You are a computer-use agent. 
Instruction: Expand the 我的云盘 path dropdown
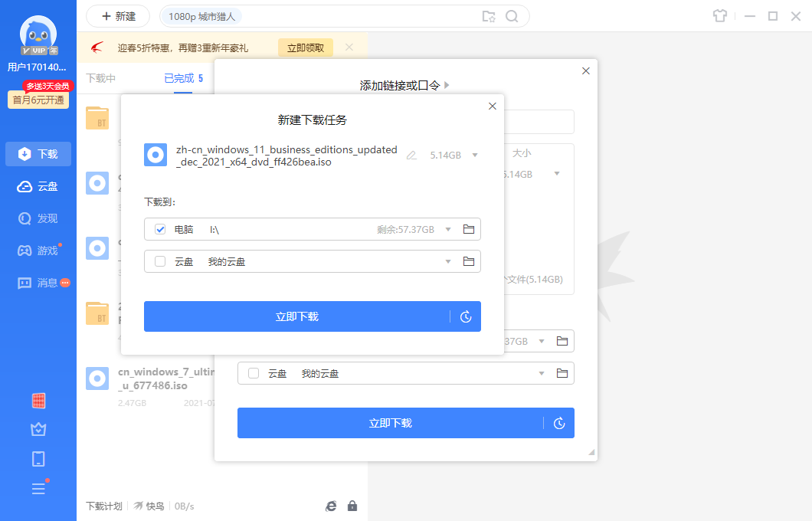pos(447,261)
